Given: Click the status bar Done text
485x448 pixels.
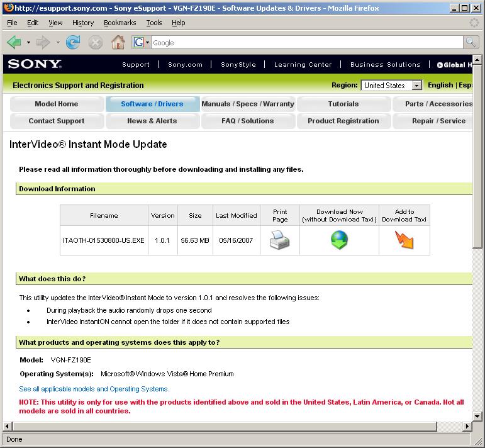Looking at the screenshot, I should [x=14, y=439].
